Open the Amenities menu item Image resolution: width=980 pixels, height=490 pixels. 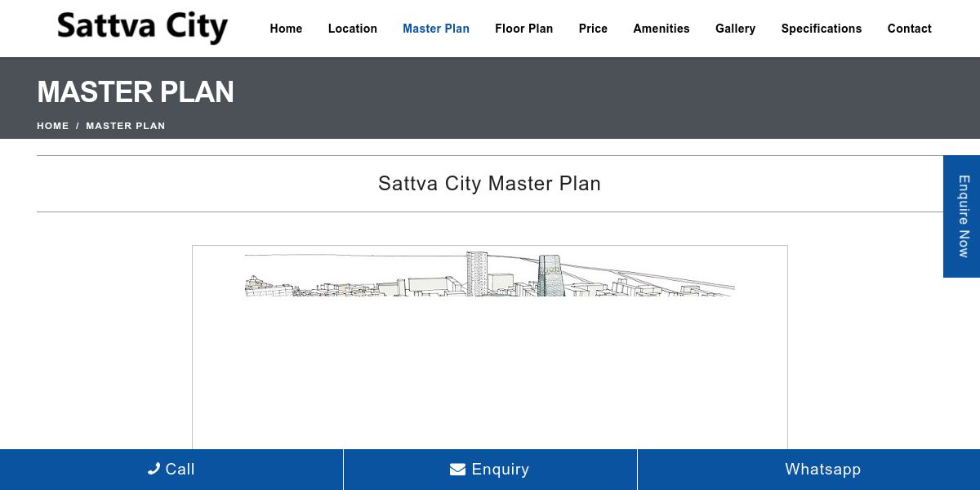click(x=661, y=29)
